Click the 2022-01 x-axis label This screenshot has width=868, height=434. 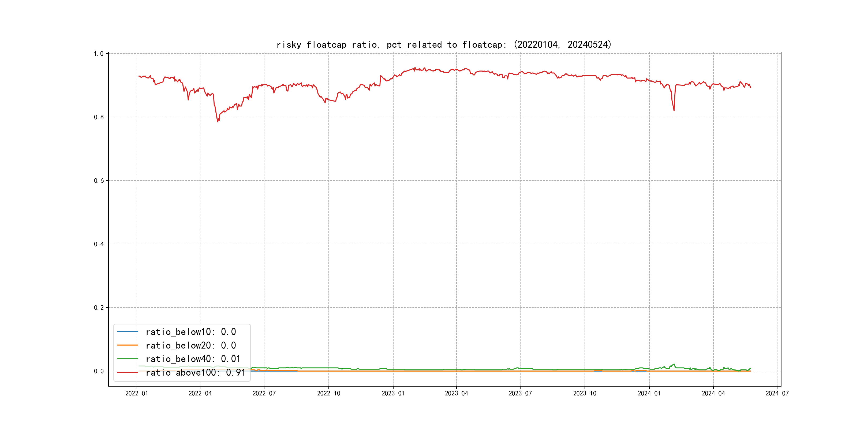pos(136,393)
